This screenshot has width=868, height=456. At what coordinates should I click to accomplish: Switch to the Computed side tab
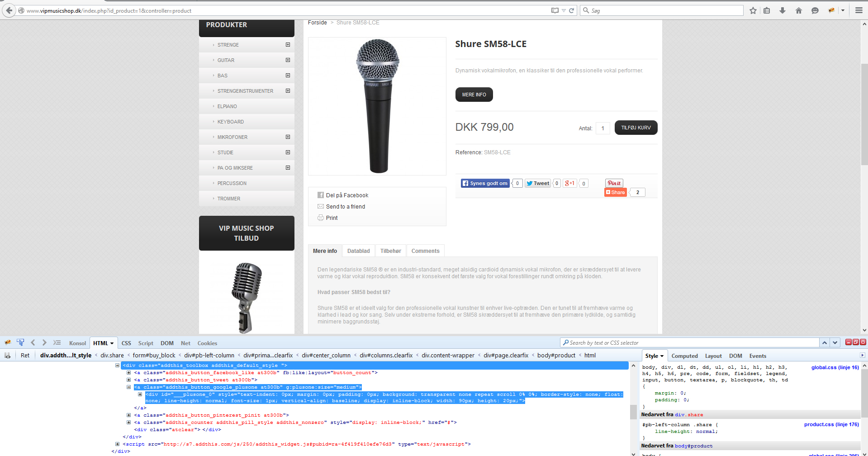point(684,356)
